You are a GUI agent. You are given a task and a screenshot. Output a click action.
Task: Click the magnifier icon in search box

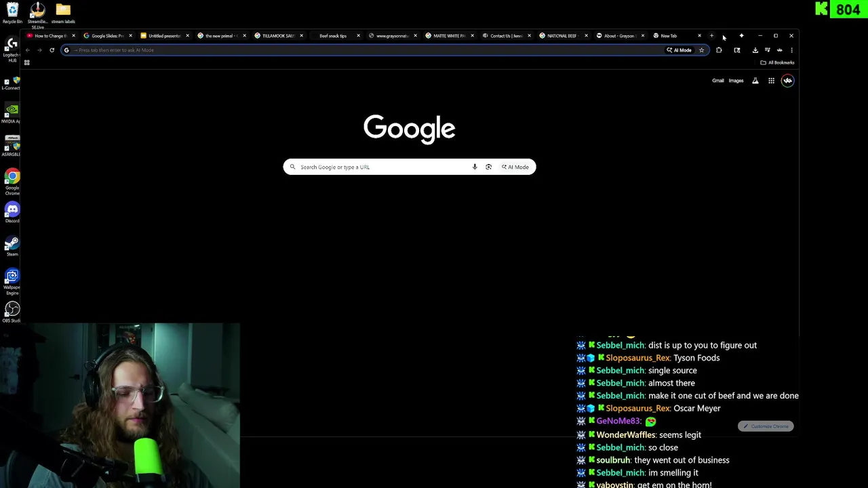pyautogui.click(x=293, y=167)
